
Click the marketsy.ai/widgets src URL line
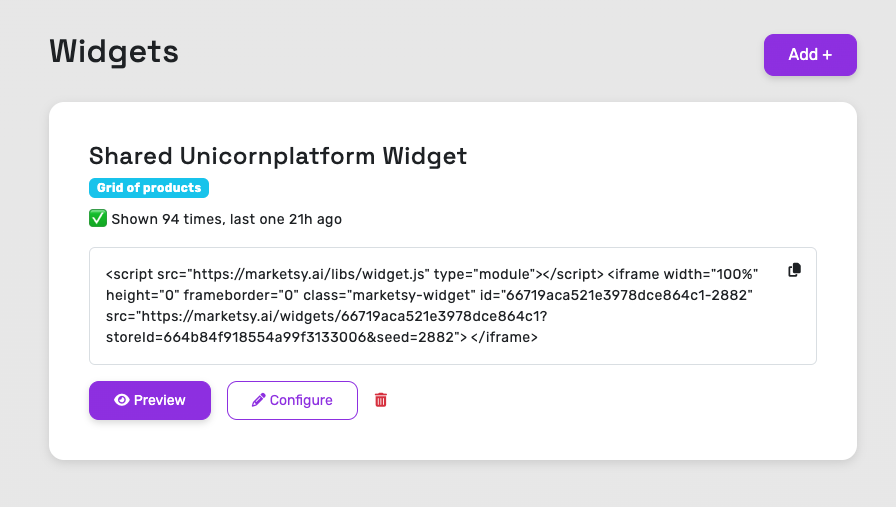click(x=326, y=316)
